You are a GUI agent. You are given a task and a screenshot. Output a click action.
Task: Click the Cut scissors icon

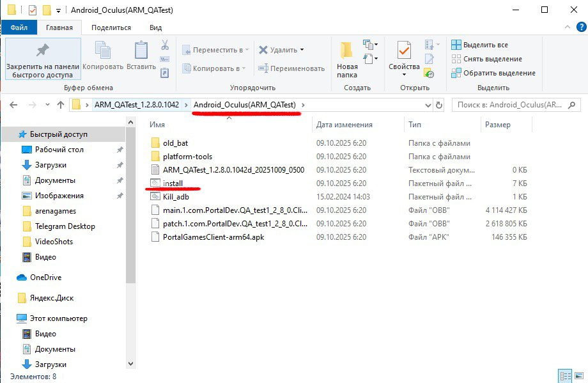pos(164,45)
